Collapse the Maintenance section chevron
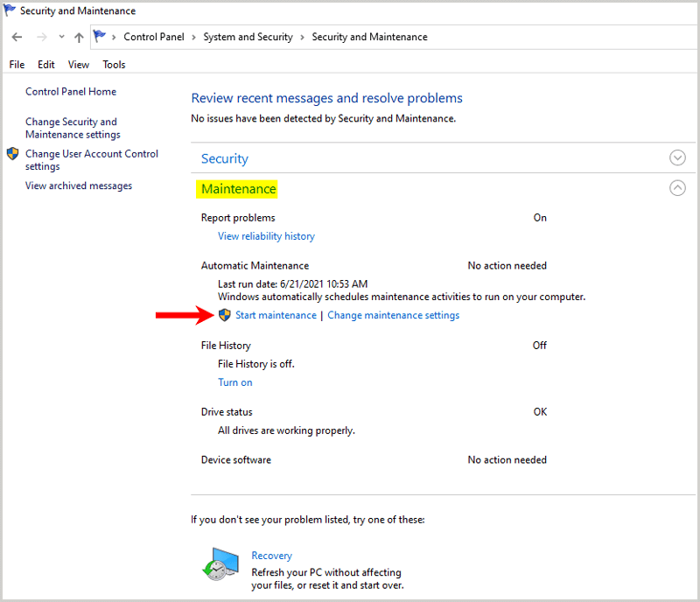The width and height of the screenshot is (700, 602). click(x=677, y=188)
